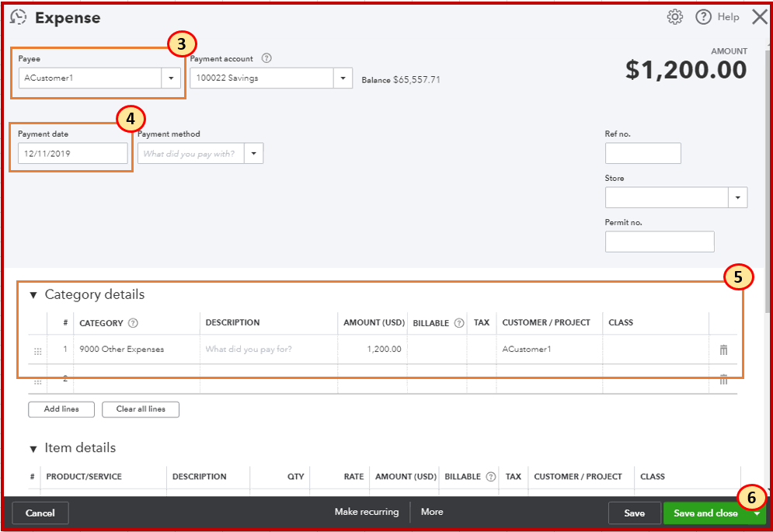
Task: Click the Help question mark icon
Action: click(703, 17)
